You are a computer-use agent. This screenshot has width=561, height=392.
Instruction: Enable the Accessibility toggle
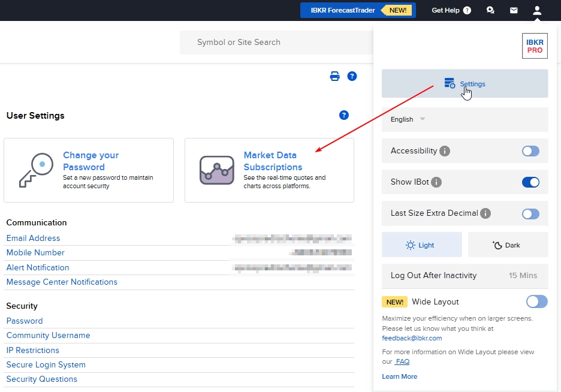click(530, 151)
